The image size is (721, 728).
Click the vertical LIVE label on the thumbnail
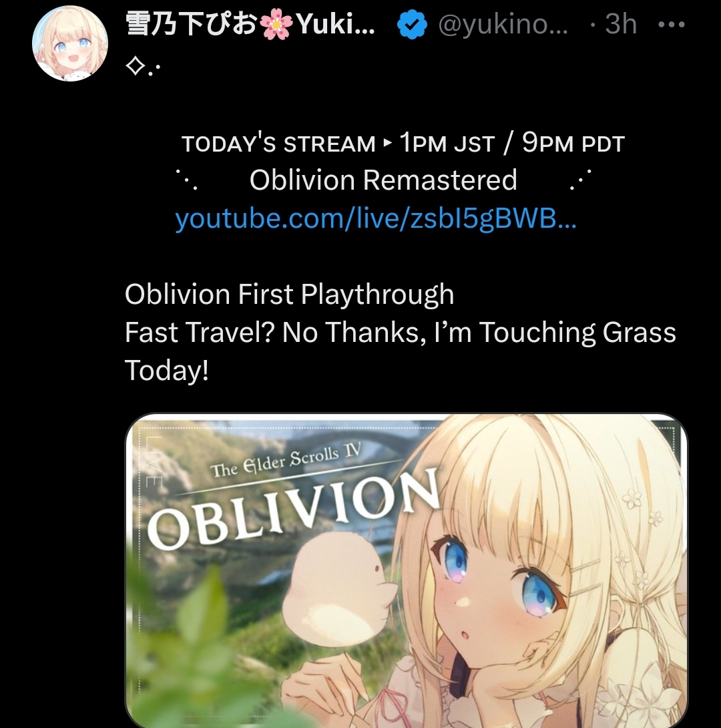(x=153, y=462)
